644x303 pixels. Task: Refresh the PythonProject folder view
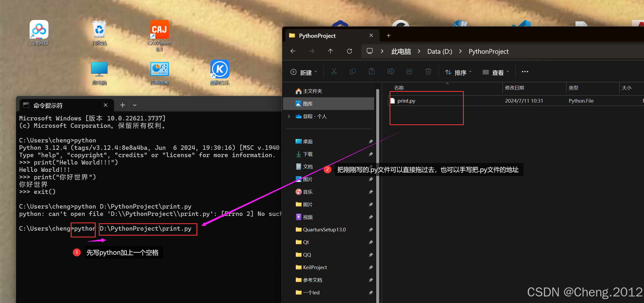pyautogui.click(x=349, y=51)
